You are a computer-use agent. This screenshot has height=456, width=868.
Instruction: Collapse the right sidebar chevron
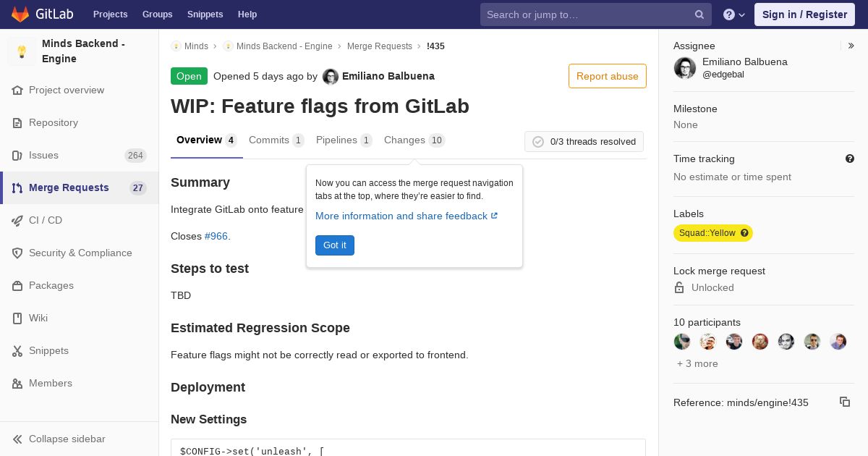click(x=851, y=46)
